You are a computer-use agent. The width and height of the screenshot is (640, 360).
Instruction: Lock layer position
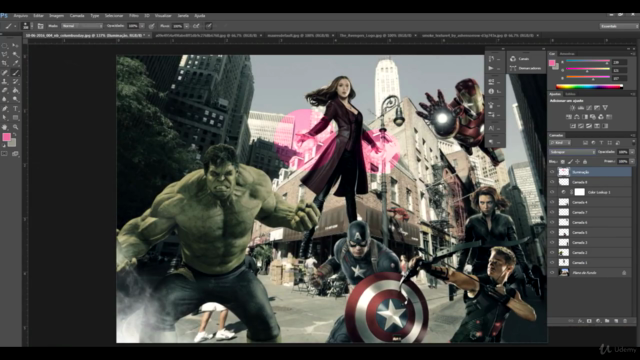pyautogui.click(x=577, y=162)
